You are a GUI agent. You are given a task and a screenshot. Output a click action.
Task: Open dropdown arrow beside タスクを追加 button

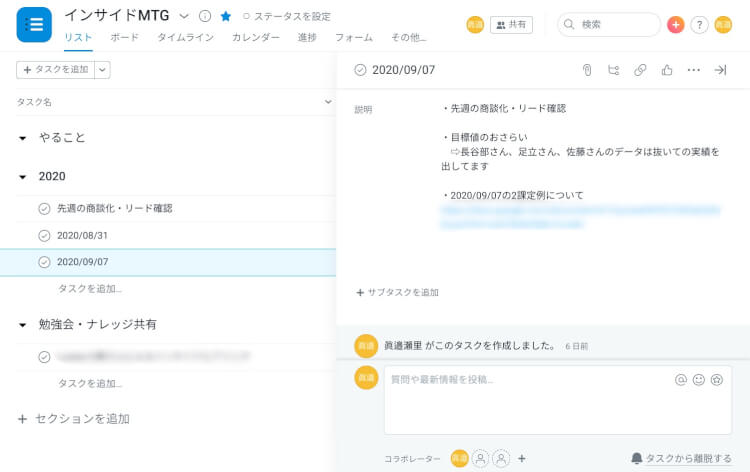point(103,69)
